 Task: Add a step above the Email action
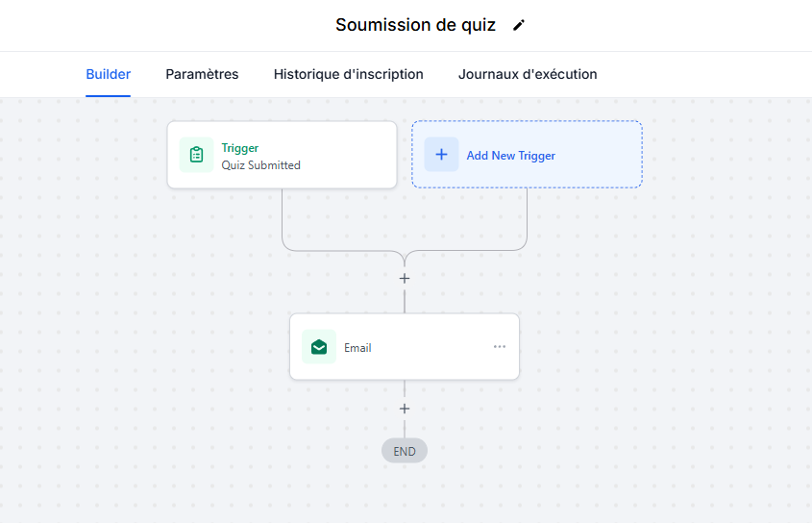tap(405, 279)
